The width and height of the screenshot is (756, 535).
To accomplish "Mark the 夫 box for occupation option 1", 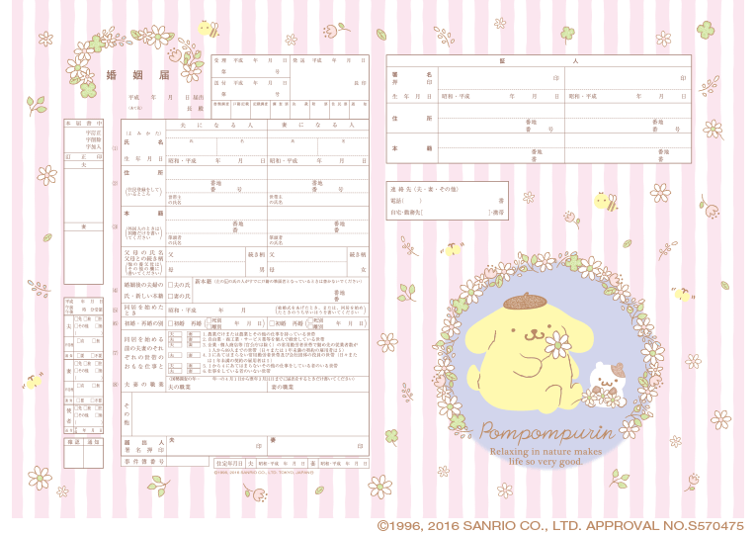I will click(175, 334).
